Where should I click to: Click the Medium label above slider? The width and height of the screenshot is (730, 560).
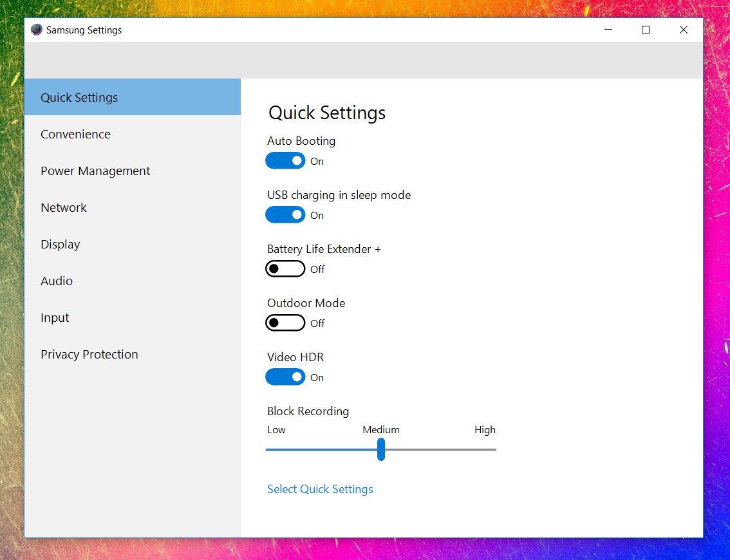pyautogui.click(x=381, y=430)
